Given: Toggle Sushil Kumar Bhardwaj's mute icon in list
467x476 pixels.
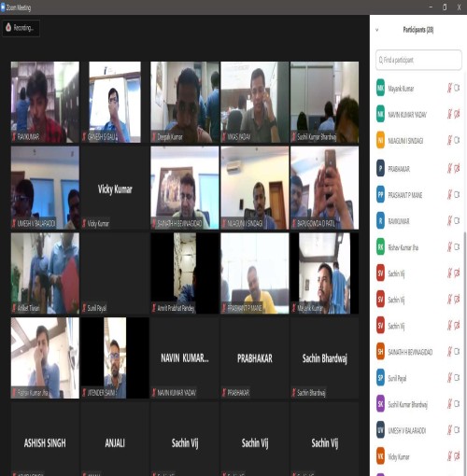Looking at the screenshot, I should pyautogui.click(x=449, y=404).
